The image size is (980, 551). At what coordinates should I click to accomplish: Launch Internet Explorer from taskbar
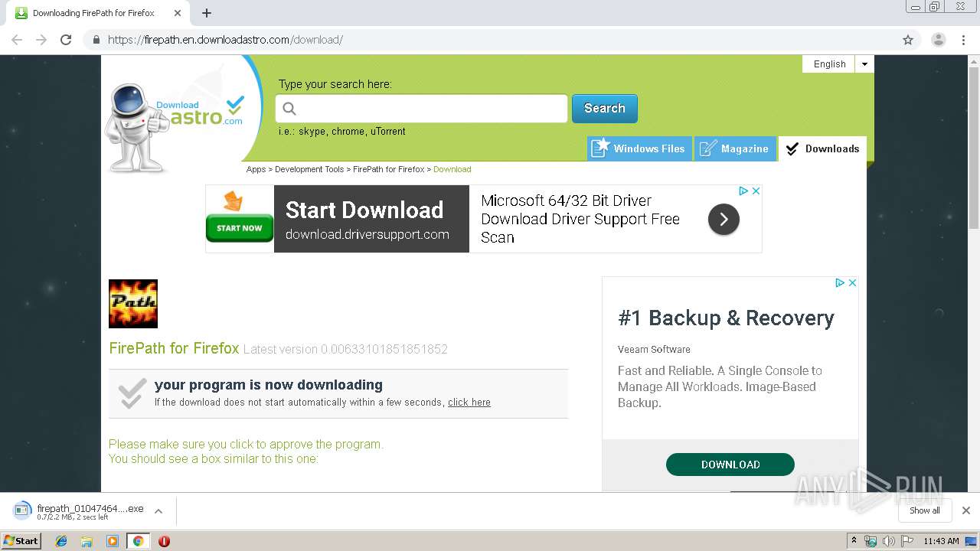click(61, 541)
